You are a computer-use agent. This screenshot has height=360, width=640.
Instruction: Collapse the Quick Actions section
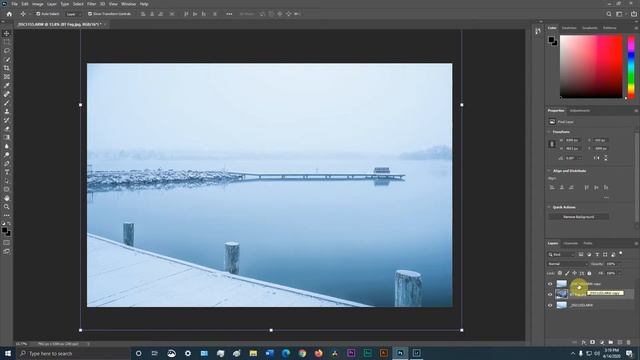click(x=549, y=207)
